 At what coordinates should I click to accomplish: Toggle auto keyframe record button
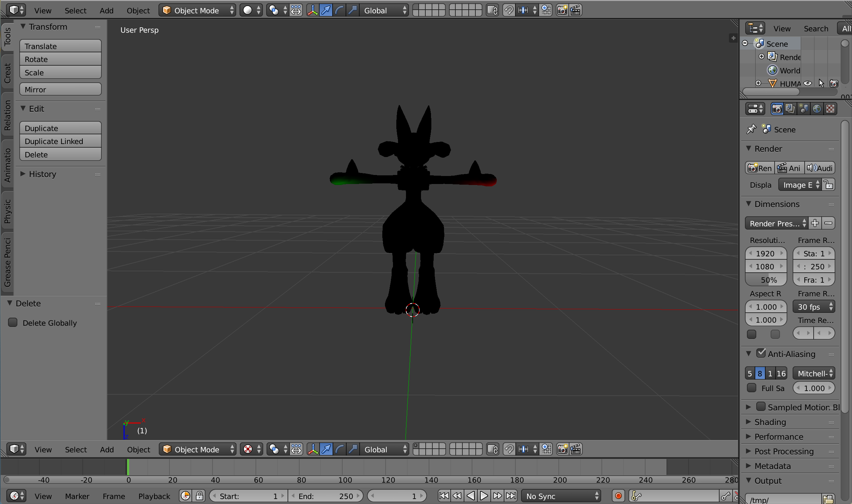click(618, 496)
